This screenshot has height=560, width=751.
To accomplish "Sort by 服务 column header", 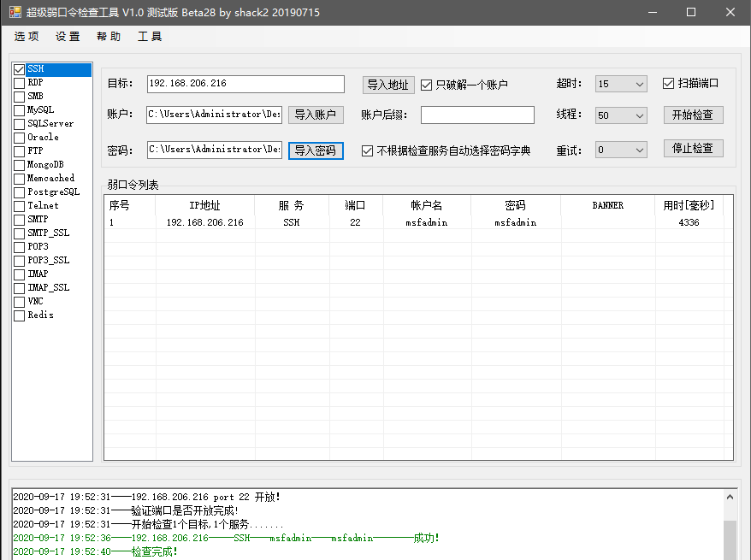I will (292, 206).
